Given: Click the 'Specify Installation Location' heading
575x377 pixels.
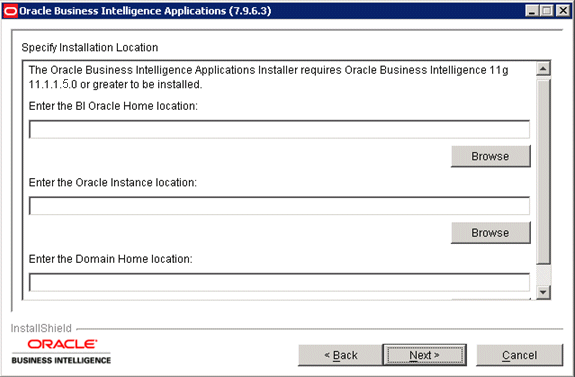Looking at the screenshot, I should [90, 48].
